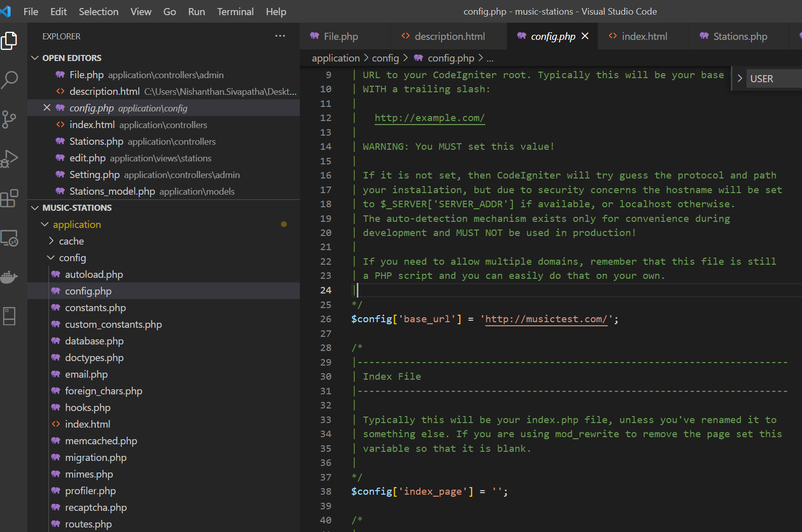Screen dimensions: 802x532
Task: Click the VS Code logo icon
Action: coord(6,11)
